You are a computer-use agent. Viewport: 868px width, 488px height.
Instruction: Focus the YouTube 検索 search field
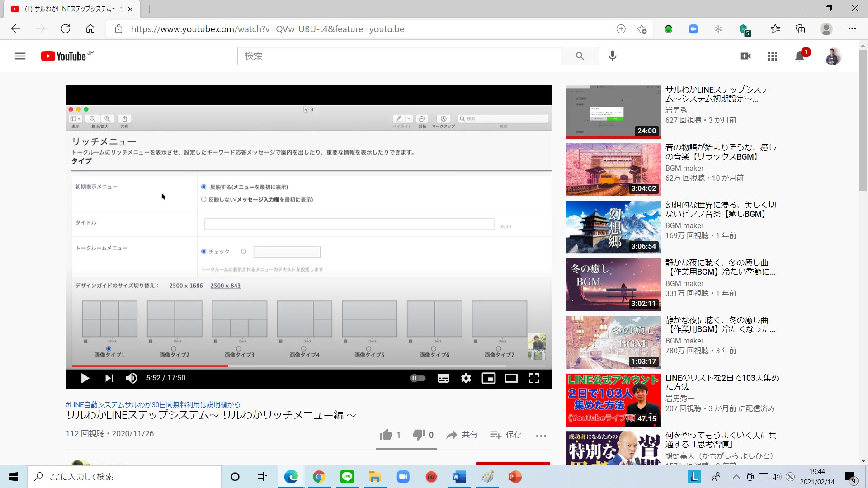coord(400,56)
